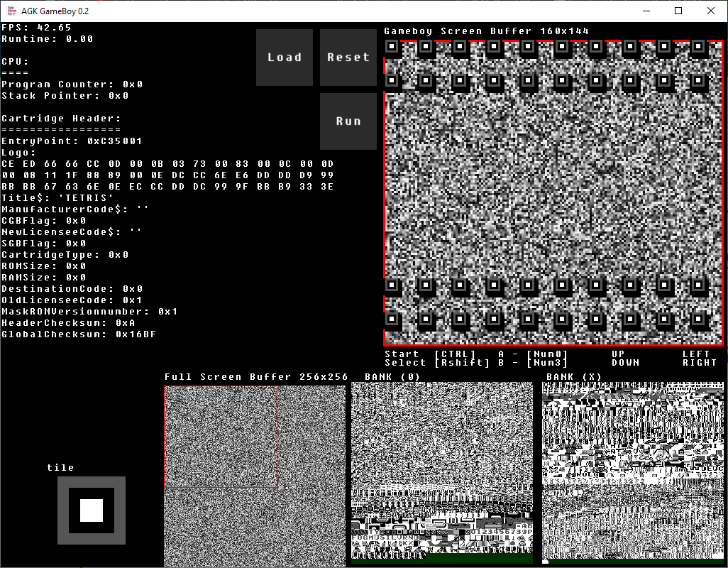Click 'CartridgeType: 0x0' line
The height and width of the screenshot is (568, 728).
click(65, 255)
